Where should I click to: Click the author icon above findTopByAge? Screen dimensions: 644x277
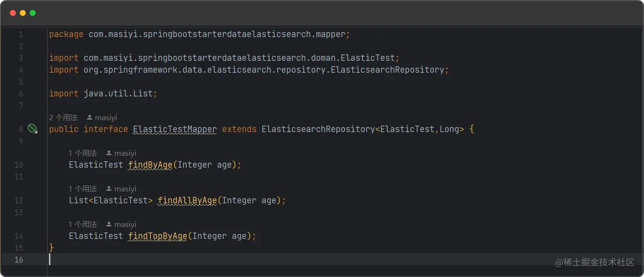[109, 225]
